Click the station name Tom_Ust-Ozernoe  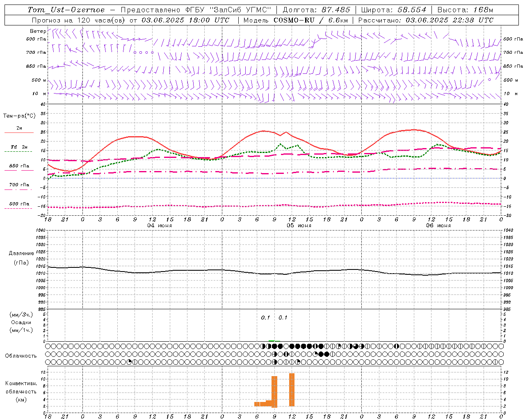coord(66,10)
